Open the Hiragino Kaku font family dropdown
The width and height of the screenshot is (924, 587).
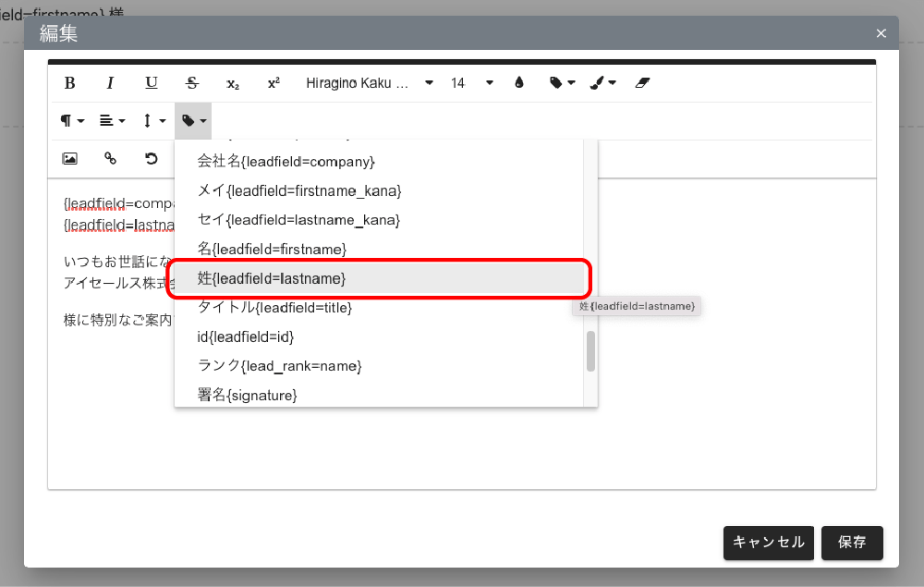(370, 83)
